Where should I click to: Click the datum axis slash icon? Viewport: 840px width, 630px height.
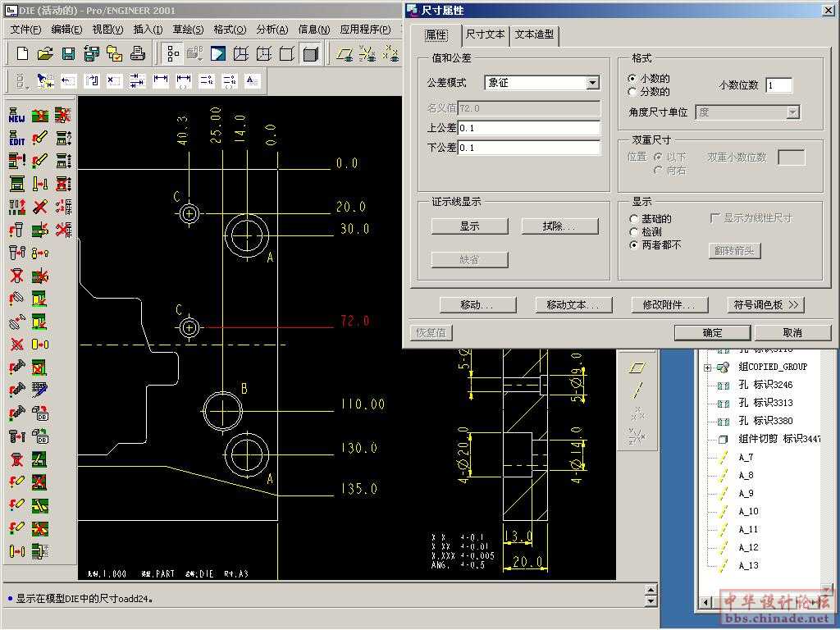[637, 390]
